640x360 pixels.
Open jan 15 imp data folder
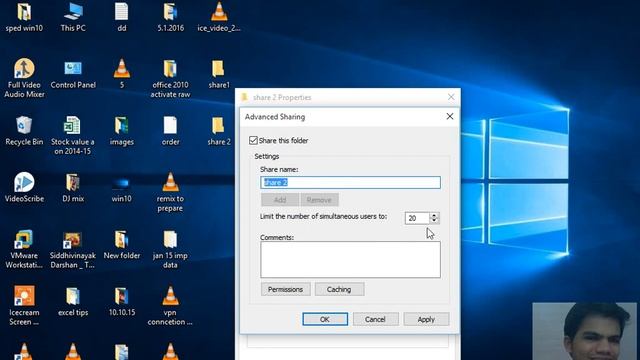(170, 249)
